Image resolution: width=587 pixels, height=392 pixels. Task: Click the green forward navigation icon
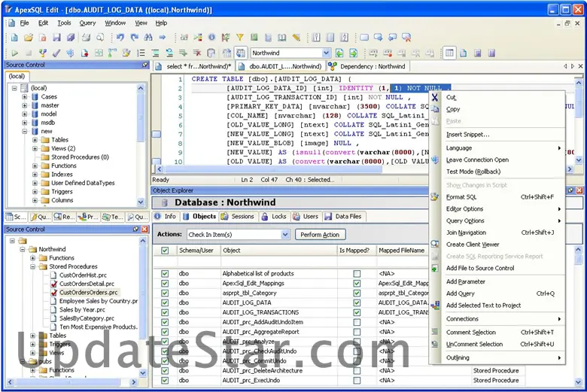click(354, 53)
